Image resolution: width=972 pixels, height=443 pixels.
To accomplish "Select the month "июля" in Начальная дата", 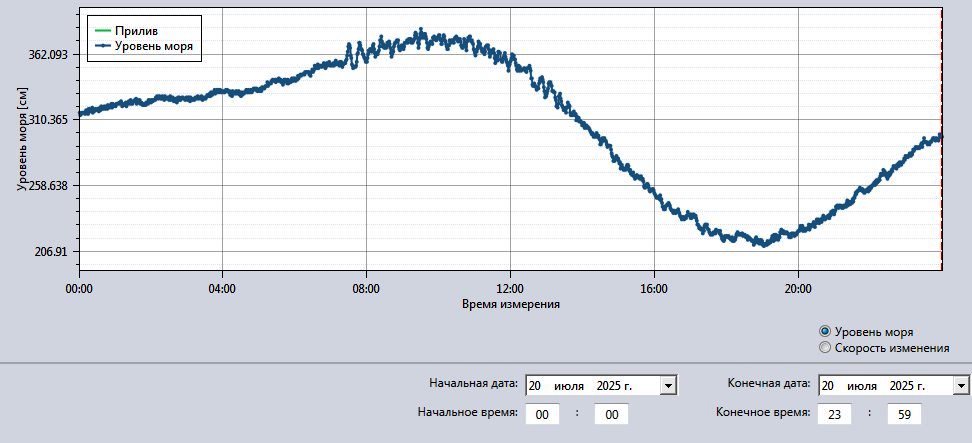I will [570, 385].
